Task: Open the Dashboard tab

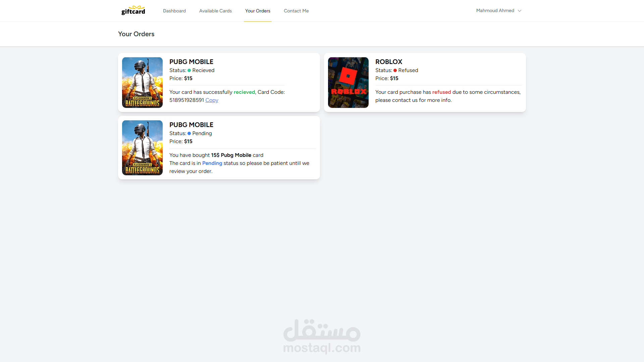Action: [x=174, y=11]
